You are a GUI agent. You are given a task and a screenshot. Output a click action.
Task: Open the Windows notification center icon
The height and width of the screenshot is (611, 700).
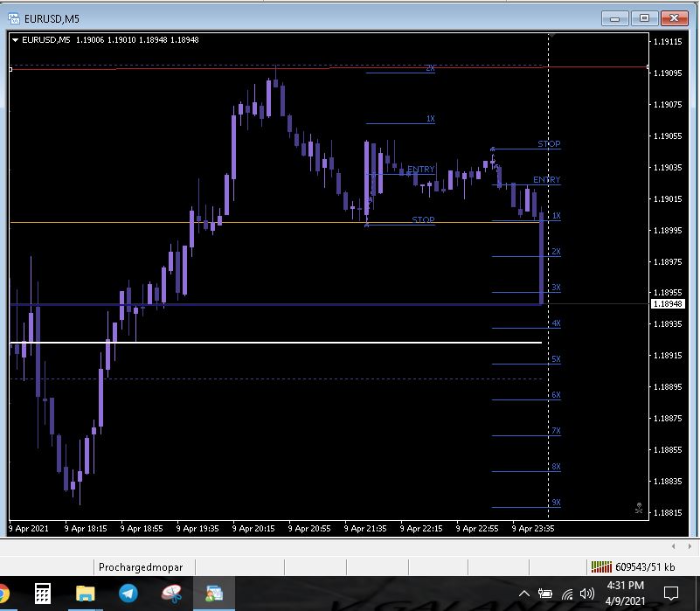pyautogui.click(x=671, y=594)
